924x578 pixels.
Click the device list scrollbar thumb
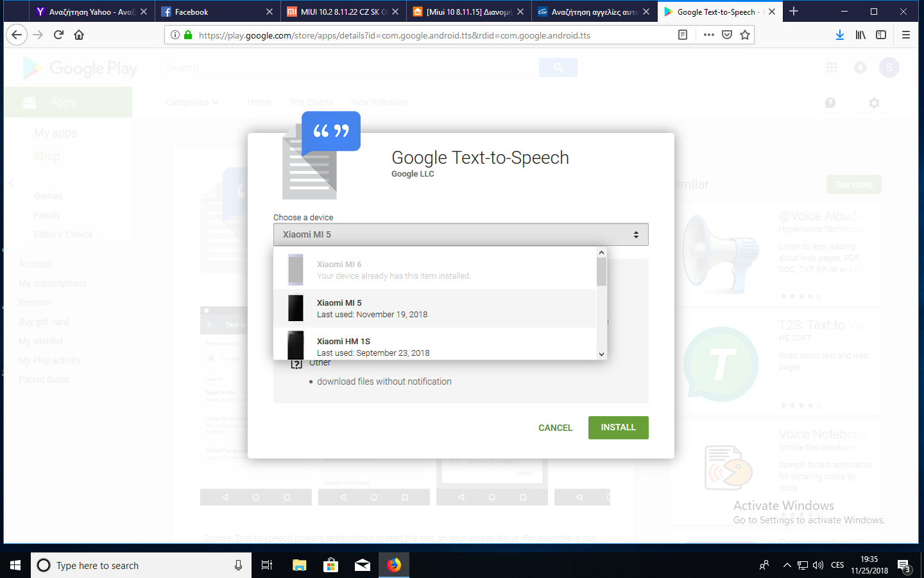(x=601, y=272)
